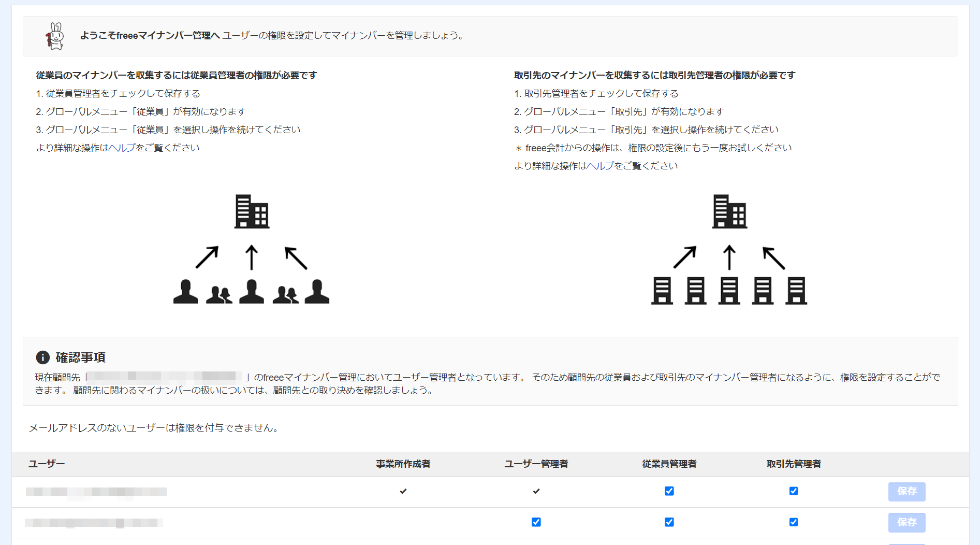Click heading 取引先のマイナンバーを収集するには取引先管理者の権限が必要です

point(655,76)
